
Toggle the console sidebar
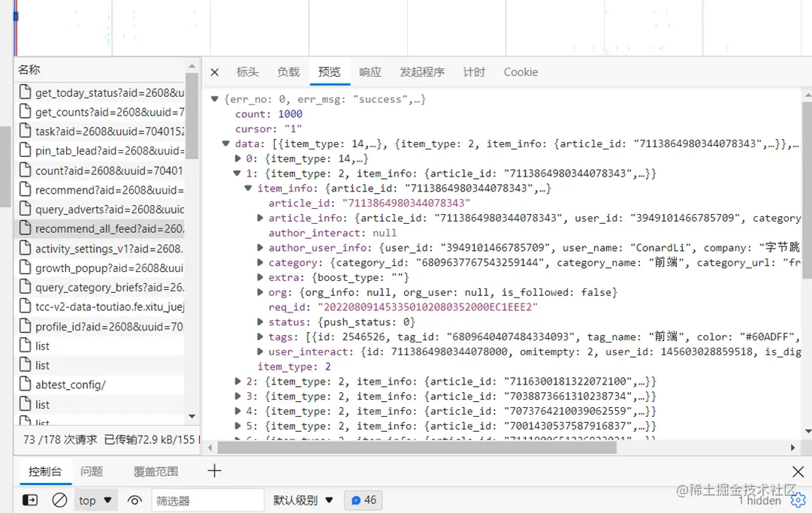pos(30,500)
